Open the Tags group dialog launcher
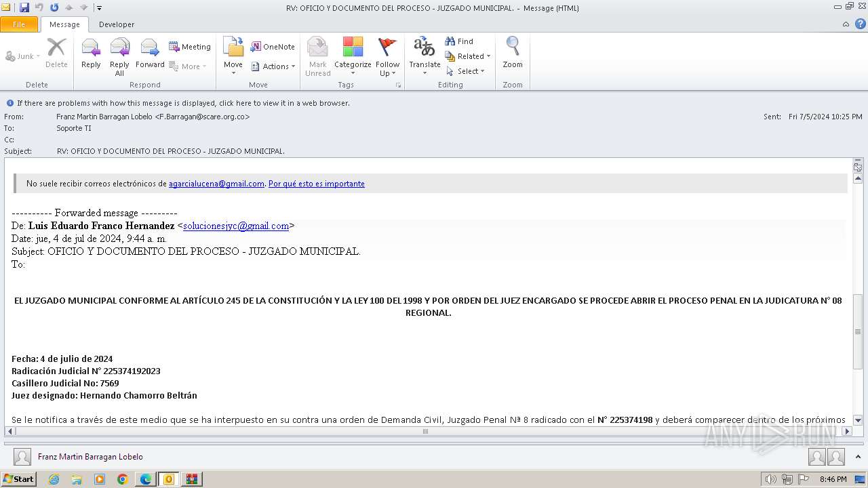The image size is (868, 488). [399, 85]
